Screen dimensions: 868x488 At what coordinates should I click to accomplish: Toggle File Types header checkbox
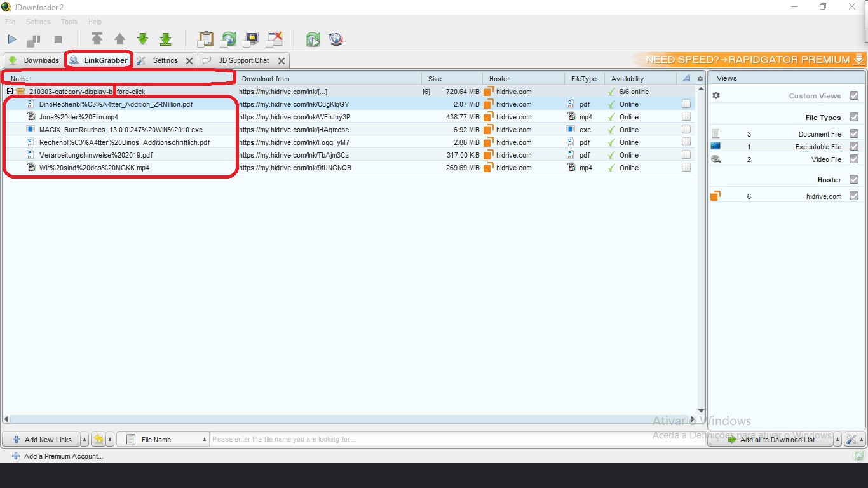(854, 117)
